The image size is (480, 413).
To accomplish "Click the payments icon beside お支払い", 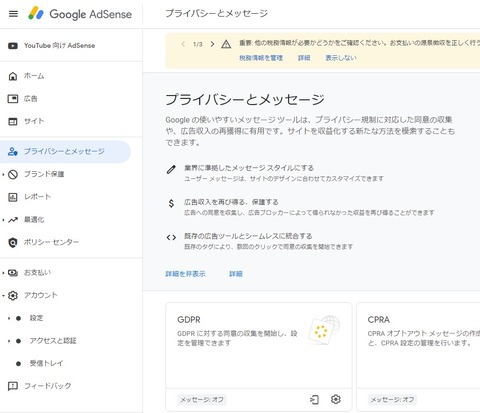I will point(13,273).
